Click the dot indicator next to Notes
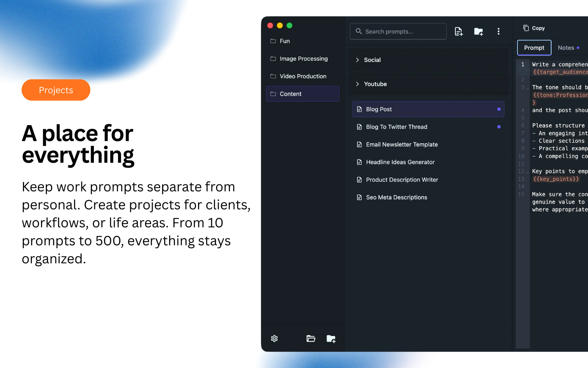This screenshot has height=368, width=588. [x=577, y=47]
